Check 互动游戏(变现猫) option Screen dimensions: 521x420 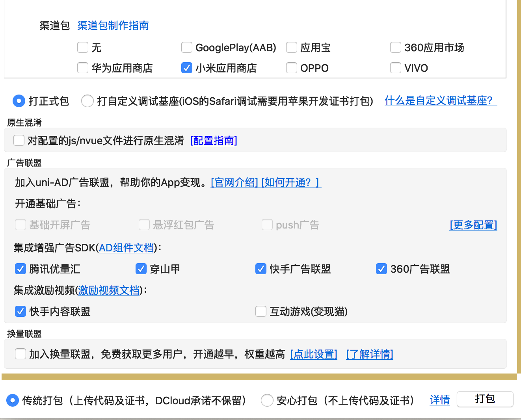click(x=261, y=312)
